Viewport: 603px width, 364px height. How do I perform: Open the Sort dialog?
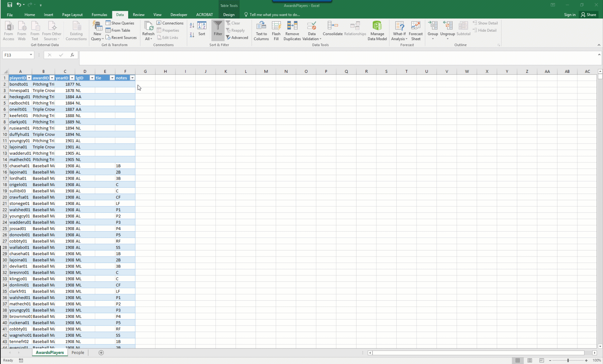pyautogui.click(x=202, y=29)
